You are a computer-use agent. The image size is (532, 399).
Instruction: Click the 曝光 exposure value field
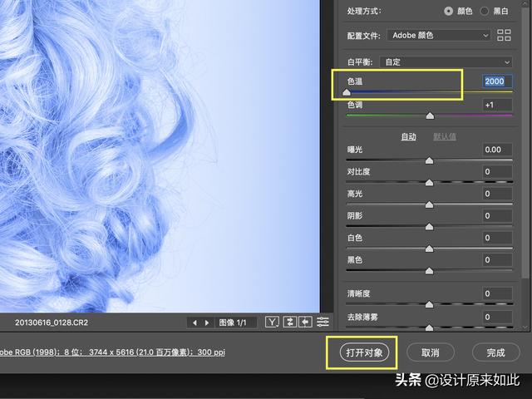(497, 150)
